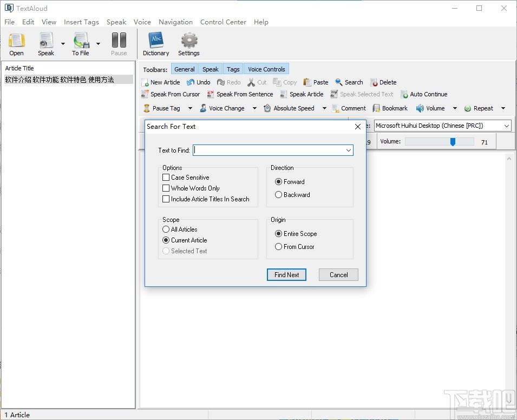The image size is (517, 420).
Task: Open the Text to Find dropdown
Action: tap(349, 150)
